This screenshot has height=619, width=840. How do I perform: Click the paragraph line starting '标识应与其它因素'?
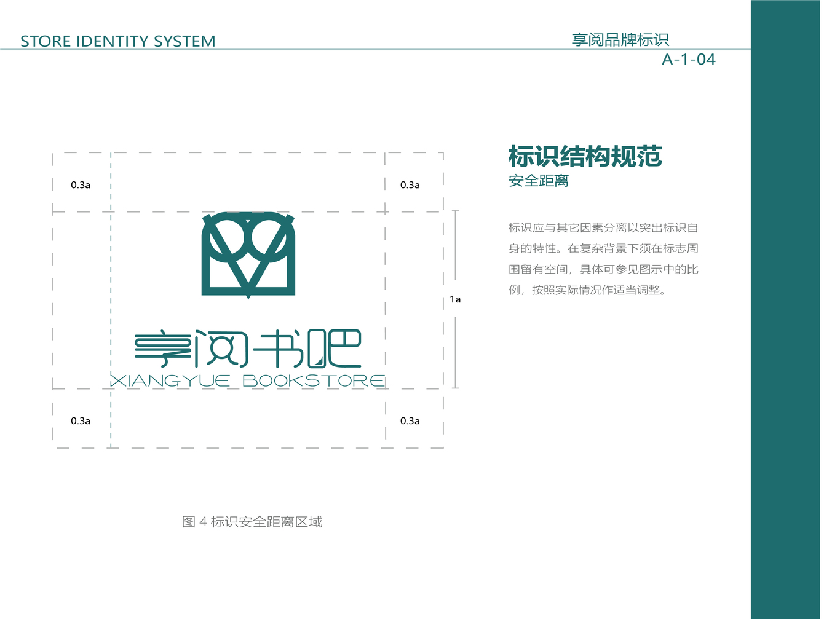tap(603, 228)
